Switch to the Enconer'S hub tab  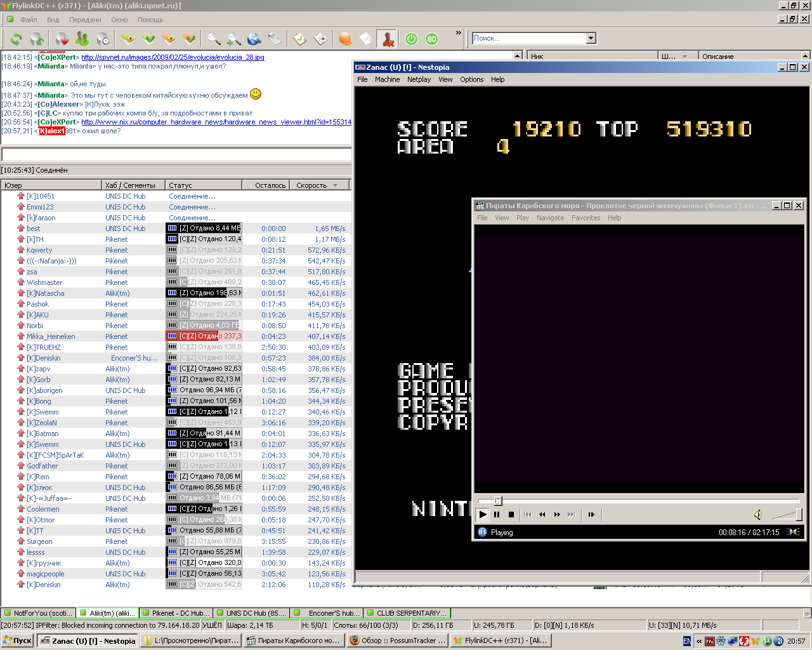coord(327,613)
